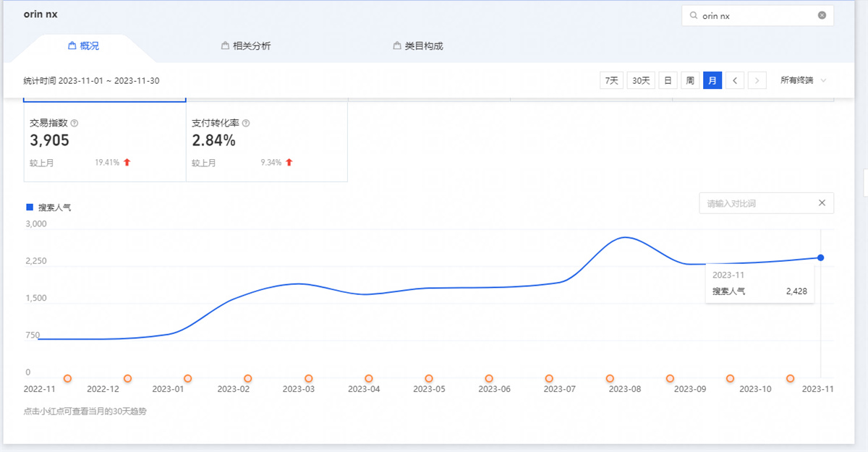Select the 交易指数 metric card

coord(105,142)
